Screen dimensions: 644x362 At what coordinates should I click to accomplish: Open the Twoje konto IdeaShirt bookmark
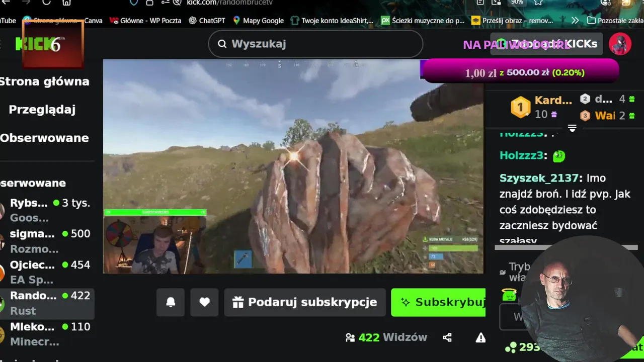[x=332, y=21]
